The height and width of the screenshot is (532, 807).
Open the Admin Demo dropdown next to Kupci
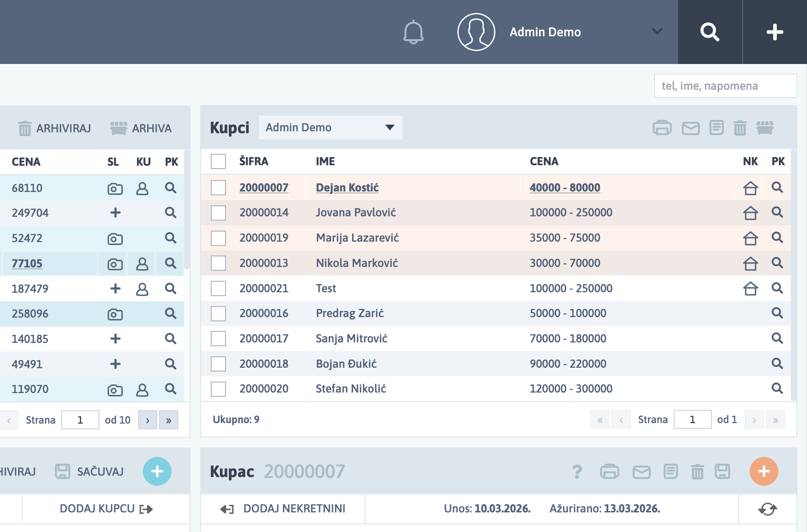point(331,128)
